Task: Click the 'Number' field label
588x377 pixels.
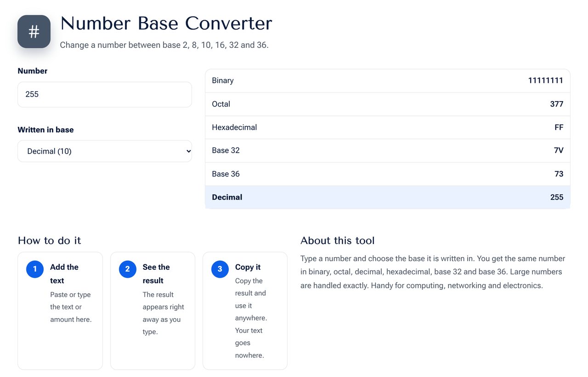Action: point(33,71)
